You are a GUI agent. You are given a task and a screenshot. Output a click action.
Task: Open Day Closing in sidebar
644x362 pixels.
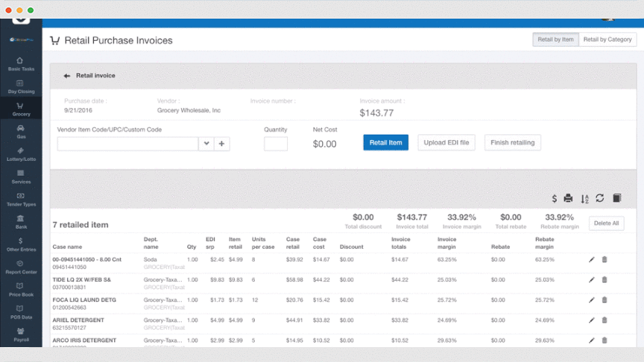[20, 86]
